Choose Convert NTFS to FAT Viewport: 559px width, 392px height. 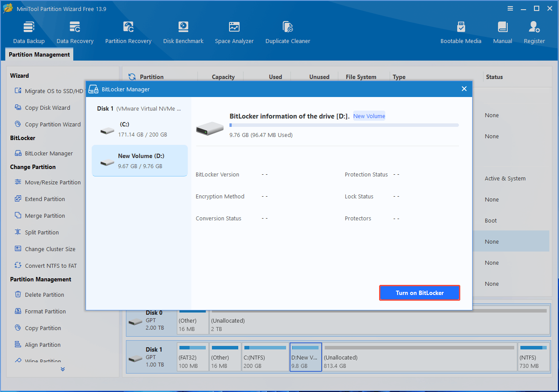click(x=45, y=266)
